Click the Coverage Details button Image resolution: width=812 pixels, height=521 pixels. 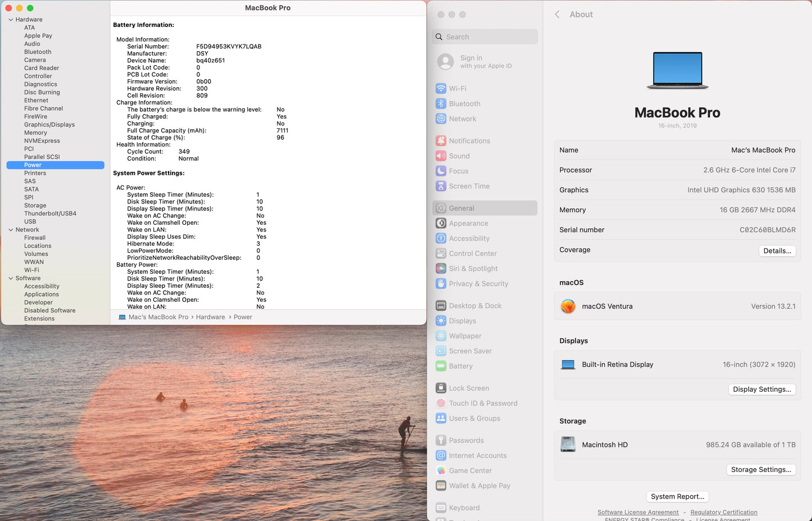pos(777,251)
